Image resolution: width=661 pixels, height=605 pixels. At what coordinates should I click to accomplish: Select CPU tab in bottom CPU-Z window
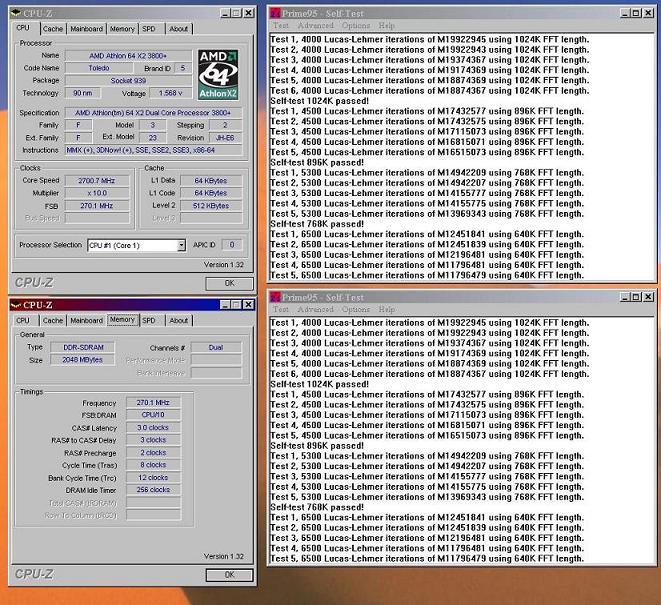coord(23,320)
